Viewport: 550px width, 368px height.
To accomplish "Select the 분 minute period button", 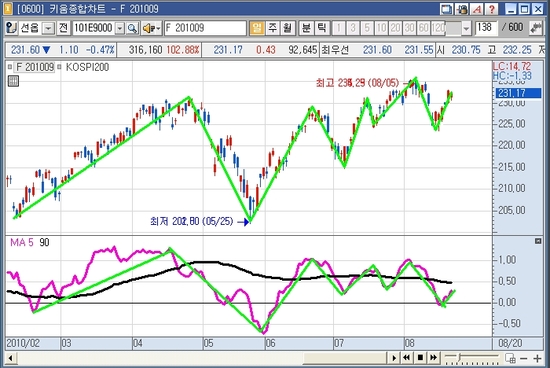I will (x=306, y=28).
